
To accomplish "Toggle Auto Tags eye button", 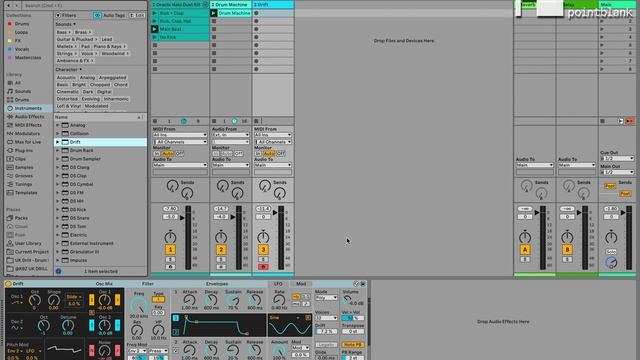I will 97,15.
